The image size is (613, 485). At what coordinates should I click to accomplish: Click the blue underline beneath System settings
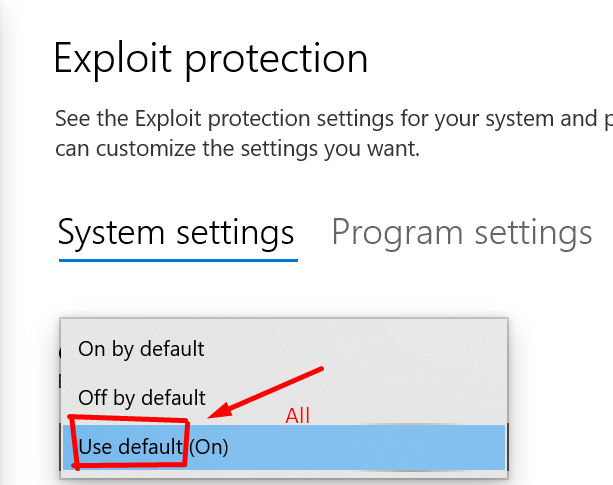pyautogui.click(x=178, y=260)
